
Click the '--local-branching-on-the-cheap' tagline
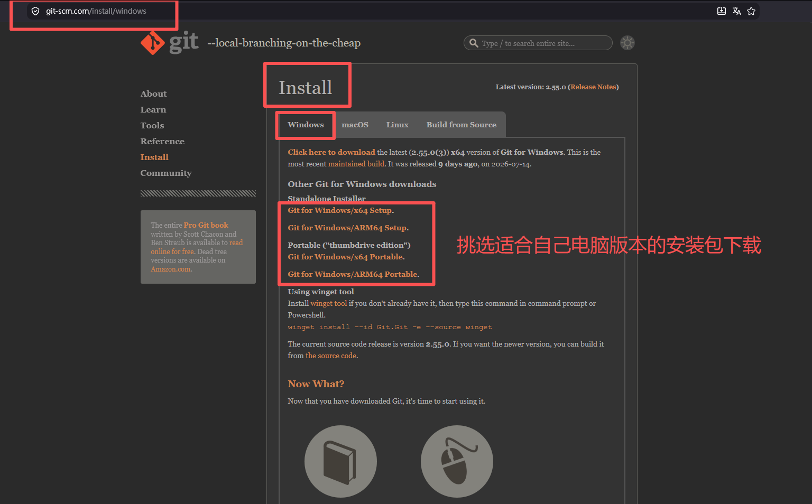(284, 43)
